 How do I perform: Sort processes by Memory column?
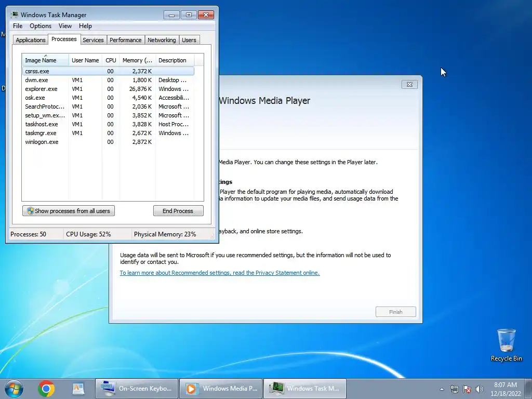click(x=137, y=60)
